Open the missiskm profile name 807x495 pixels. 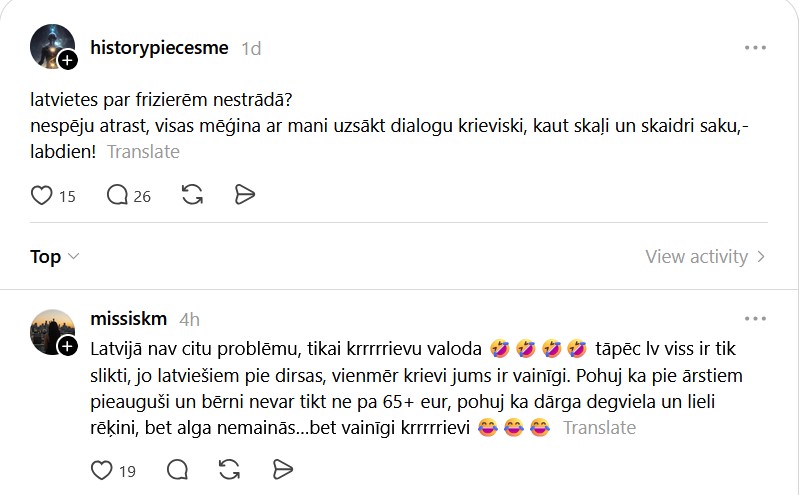point(128,319)
